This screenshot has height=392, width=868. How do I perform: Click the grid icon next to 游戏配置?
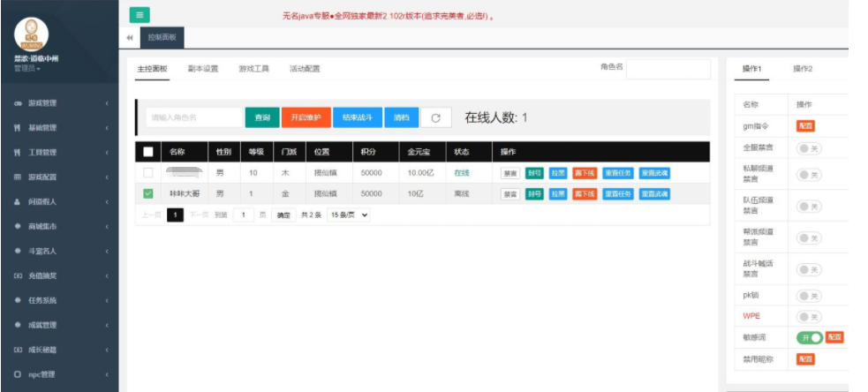[x=18, y=177]
